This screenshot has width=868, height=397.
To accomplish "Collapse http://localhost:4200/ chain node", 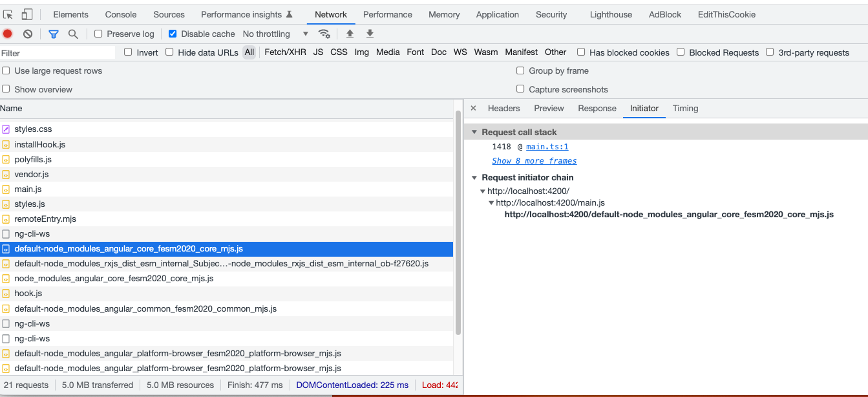I will coord(482,191).
